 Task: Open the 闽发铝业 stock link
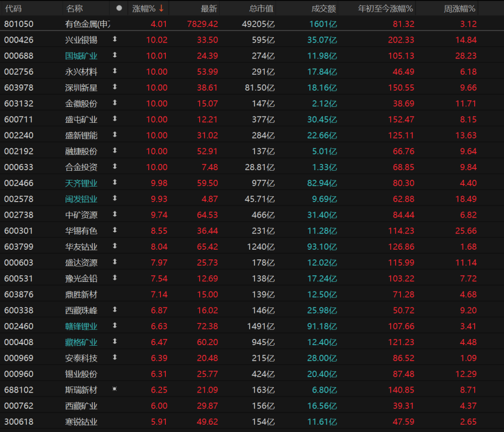coord(81,199)
